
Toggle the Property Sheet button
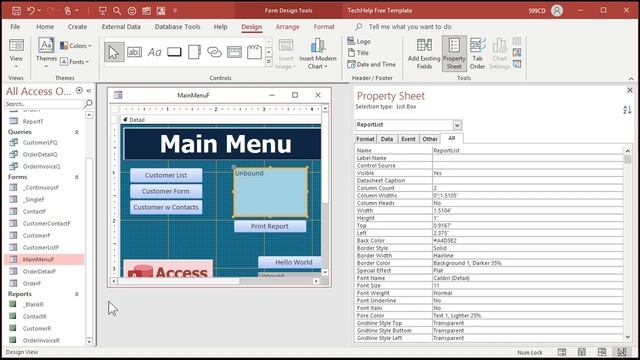[x=454, y=53]
